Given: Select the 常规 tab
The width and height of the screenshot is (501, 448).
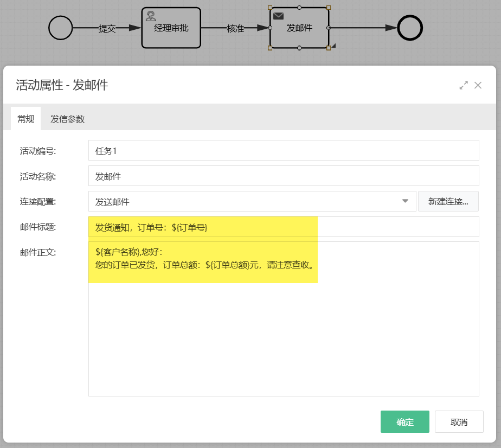Looking at the screenshot, I should [25, 118].
